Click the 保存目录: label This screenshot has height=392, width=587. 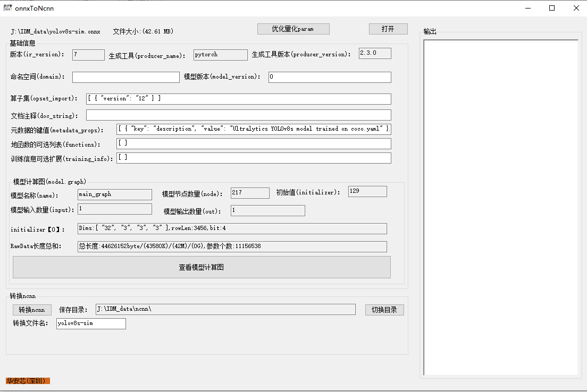click(73, 310)
